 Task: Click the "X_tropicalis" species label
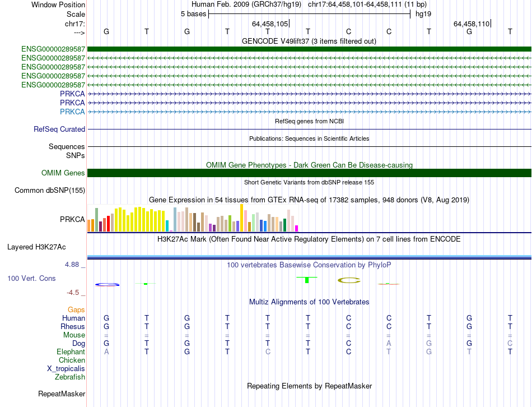pos(66,369)
